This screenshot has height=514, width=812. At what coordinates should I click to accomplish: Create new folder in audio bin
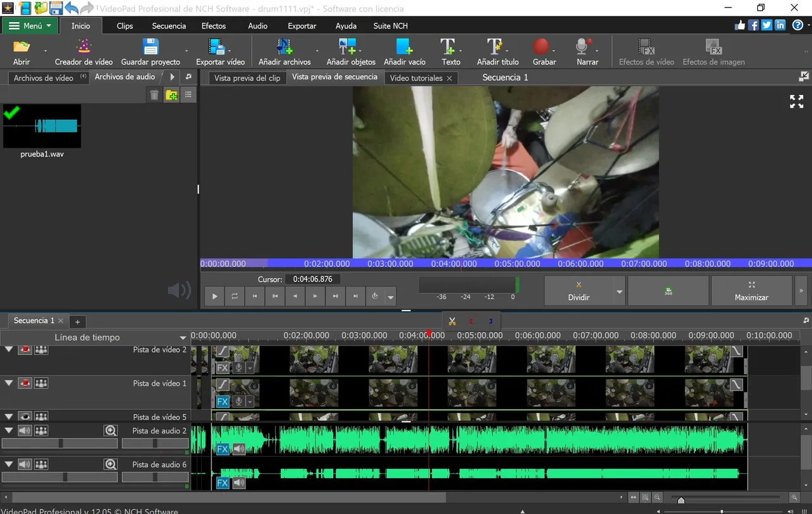coord(171,95)
